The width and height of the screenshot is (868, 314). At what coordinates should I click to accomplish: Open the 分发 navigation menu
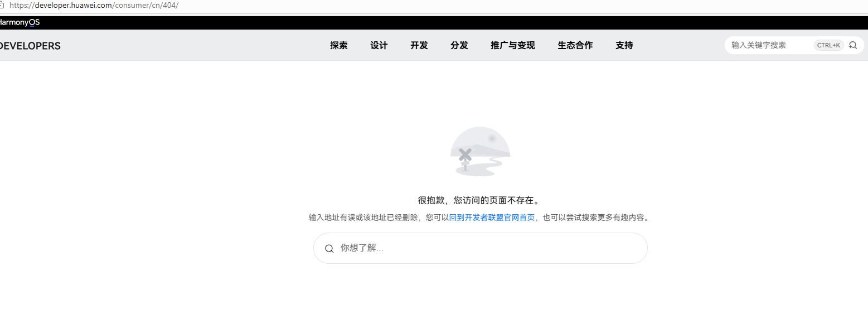click(x=459, y=46)
